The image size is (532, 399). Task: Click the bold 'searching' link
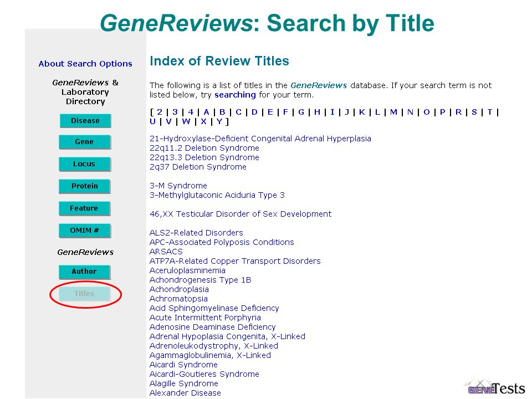[235, 95]
